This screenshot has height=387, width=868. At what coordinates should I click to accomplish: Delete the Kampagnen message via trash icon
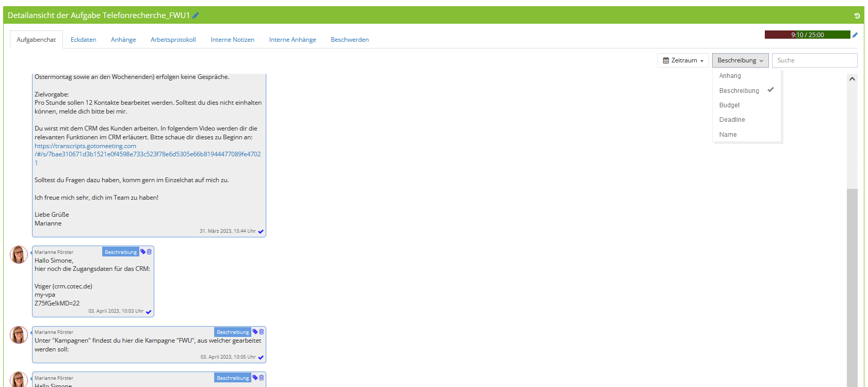pos(261,332)
